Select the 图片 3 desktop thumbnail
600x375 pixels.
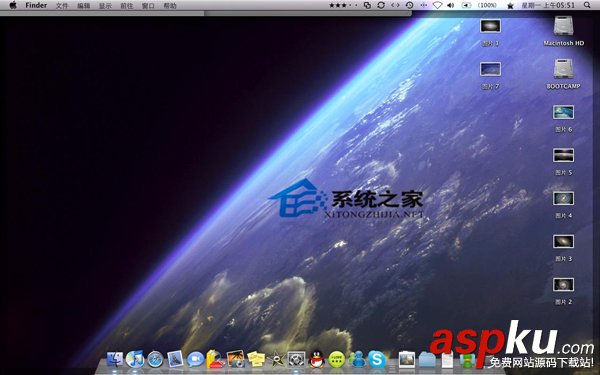click(563, 241)
